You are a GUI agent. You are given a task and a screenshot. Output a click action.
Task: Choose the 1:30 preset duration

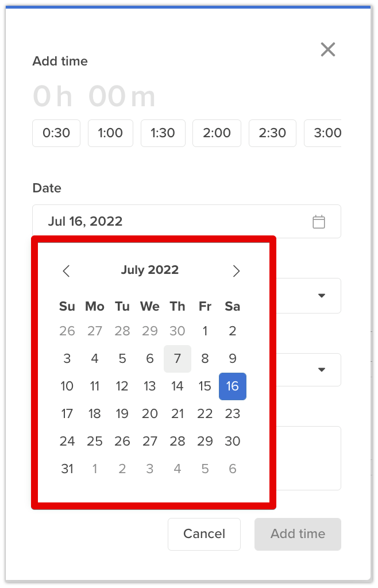pyautogui.click(x=163, y=133)
